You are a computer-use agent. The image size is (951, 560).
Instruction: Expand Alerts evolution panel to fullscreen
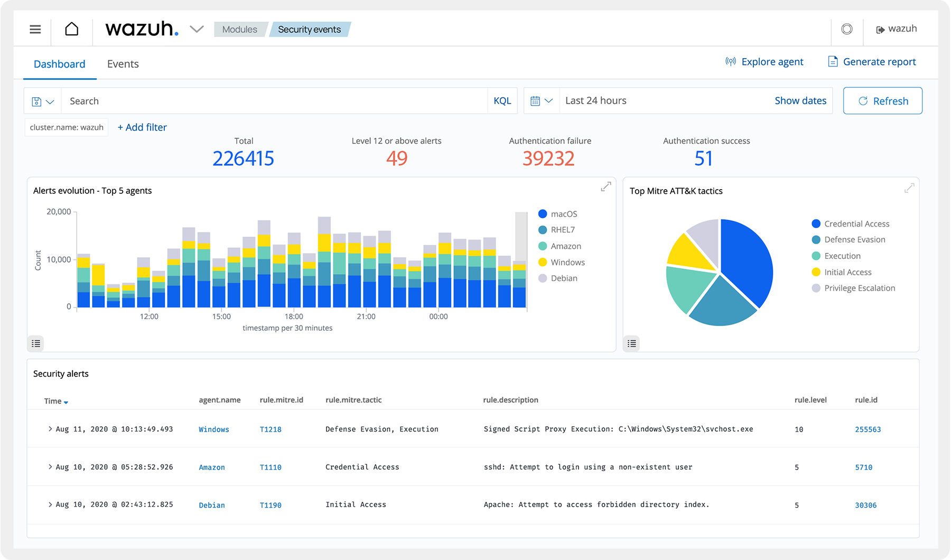point(605,186)
